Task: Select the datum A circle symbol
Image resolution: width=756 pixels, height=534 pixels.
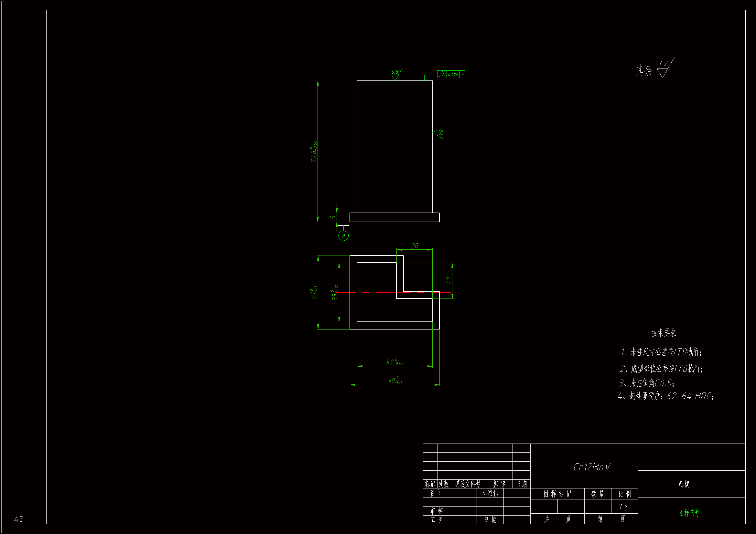Action: pos(343,236)
